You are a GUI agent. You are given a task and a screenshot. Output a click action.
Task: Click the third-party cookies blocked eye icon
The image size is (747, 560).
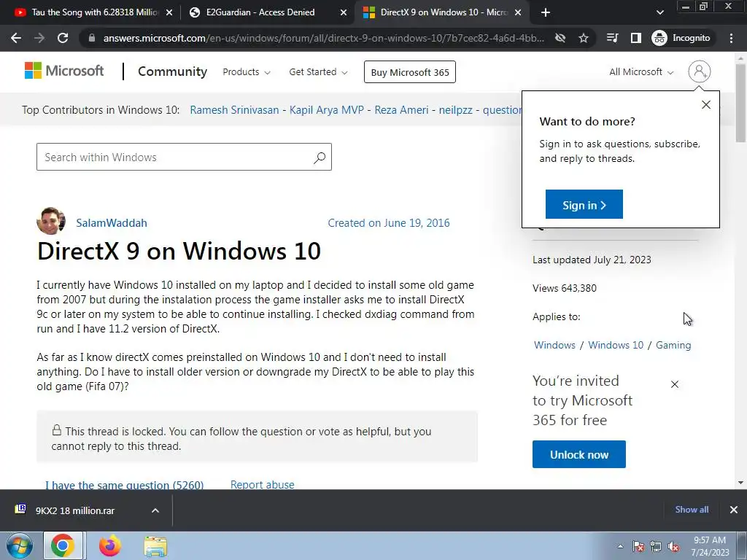coord(560,38)
